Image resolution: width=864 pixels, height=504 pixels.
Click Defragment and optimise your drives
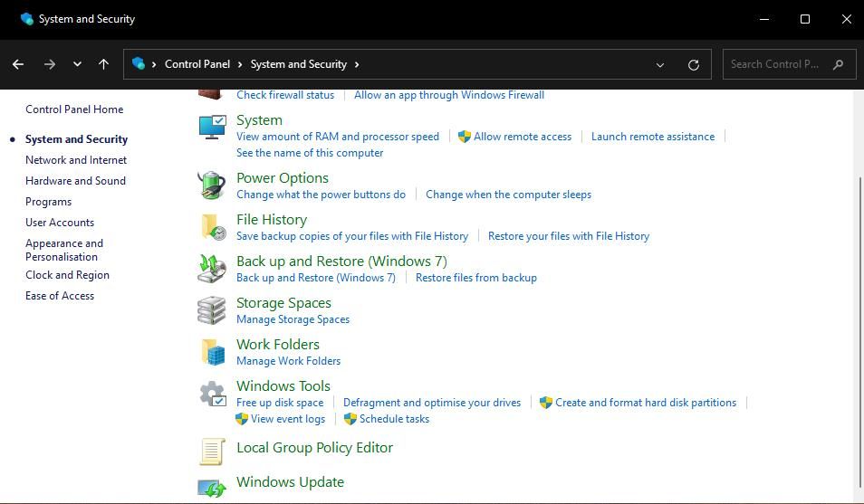pos(432,403)
